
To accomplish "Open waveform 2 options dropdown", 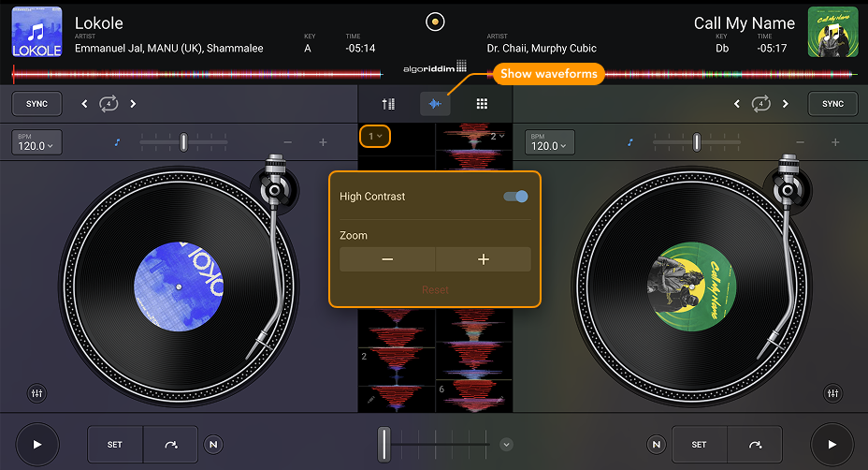I will tap(497, 137).
